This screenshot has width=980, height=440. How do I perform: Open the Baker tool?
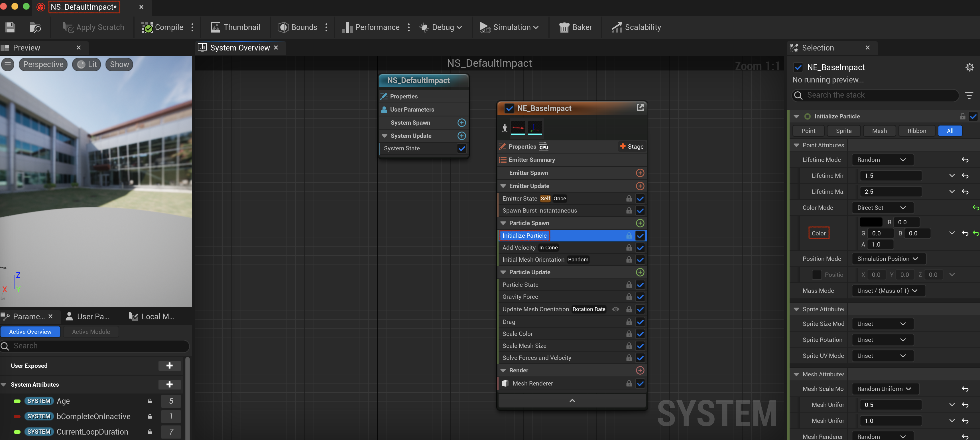click(x=576, y=27)
